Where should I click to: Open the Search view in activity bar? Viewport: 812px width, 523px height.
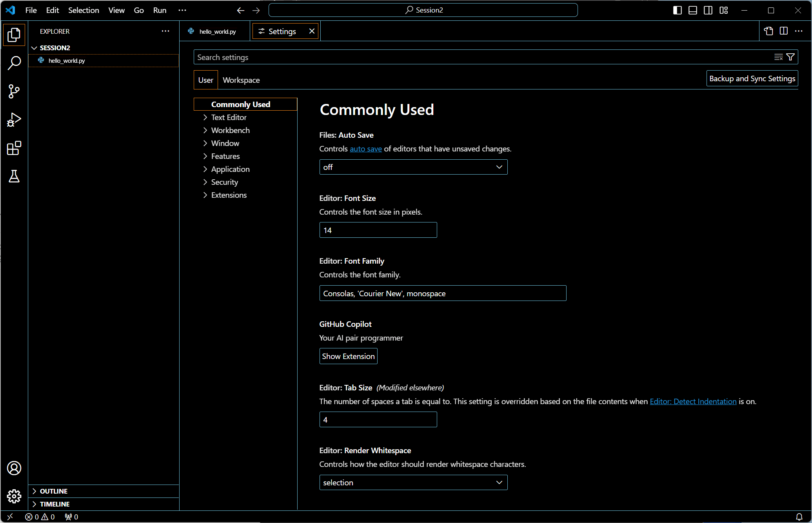[x=14, y=63]
